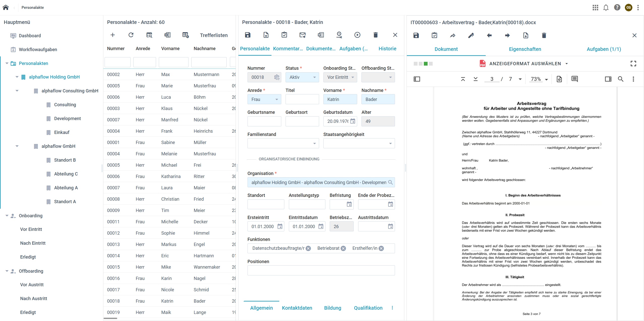This screenshot has width=644, height=321.
Task: Collapse the alphaflow Consulting GmbH tree node
Action: coord(17,91)
